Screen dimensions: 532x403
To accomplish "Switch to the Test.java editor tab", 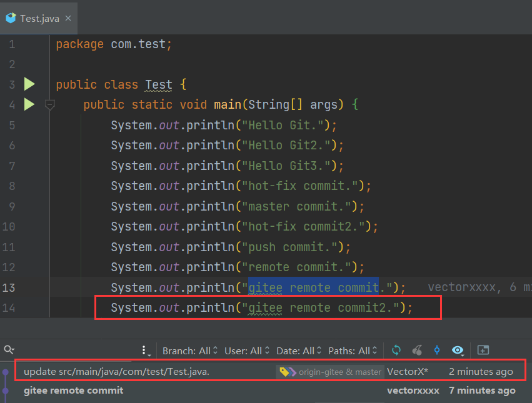I will pyautogui.click(x=39, y=18).
